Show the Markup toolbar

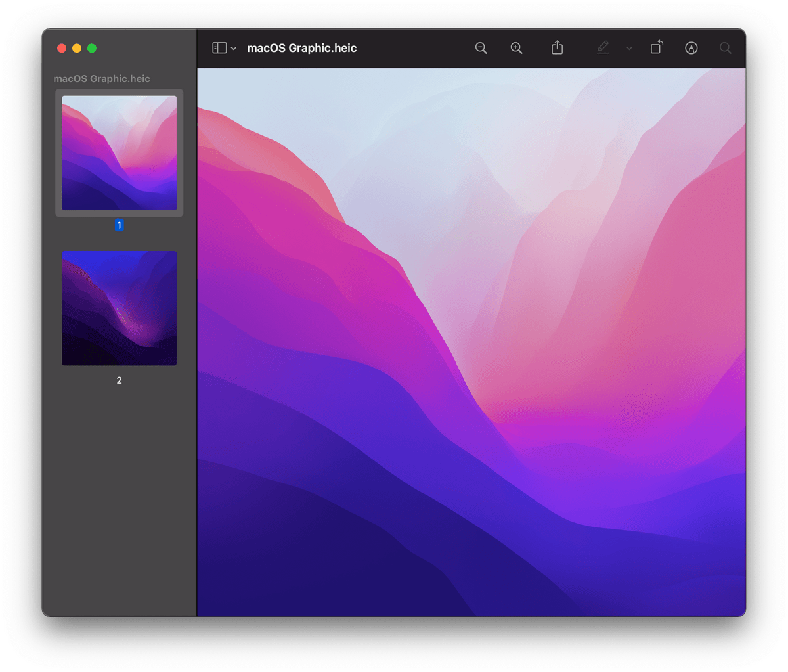[x=691, y=48]
